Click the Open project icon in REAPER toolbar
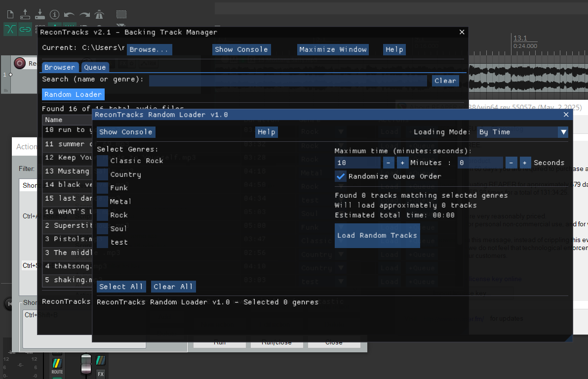This screenshot has width=588, height=379. click(x=25, y=14)
